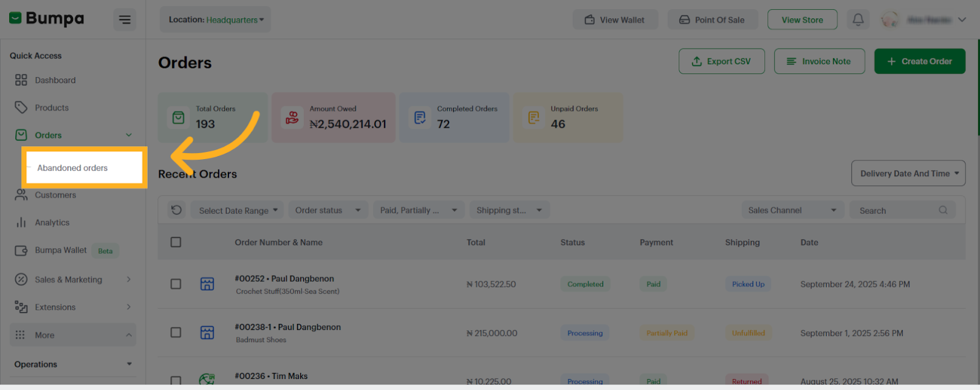Viewport: 980px width, 390px height.
Task: Click the View Wallet button
Action: point(615,19)
